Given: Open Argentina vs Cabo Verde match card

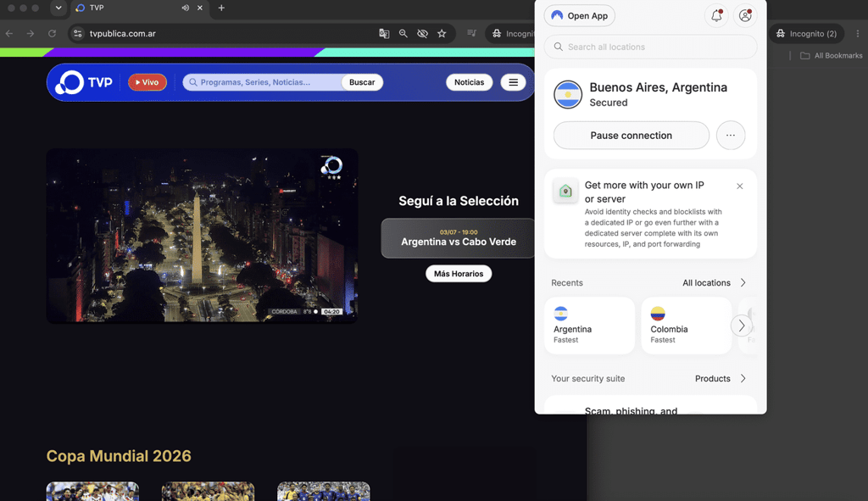Looking at the screenshot, I should tap(459, 238).
